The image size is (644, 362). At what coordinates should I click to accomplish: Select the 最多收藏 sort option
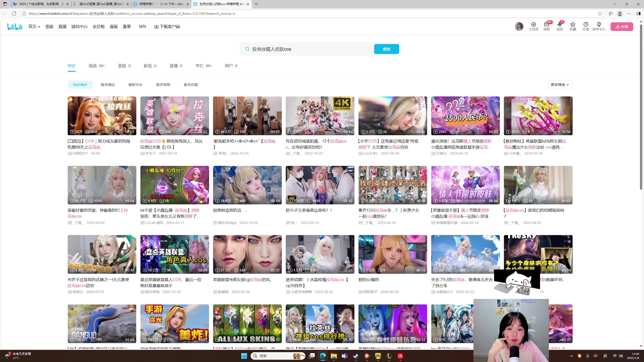(191, 85)
